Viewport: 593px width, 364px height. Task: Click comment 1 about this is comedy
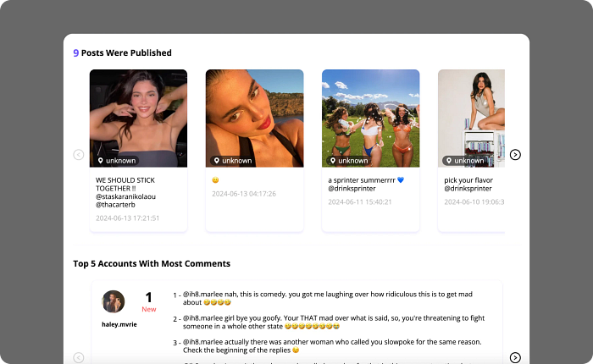click(x=328, y=298)
